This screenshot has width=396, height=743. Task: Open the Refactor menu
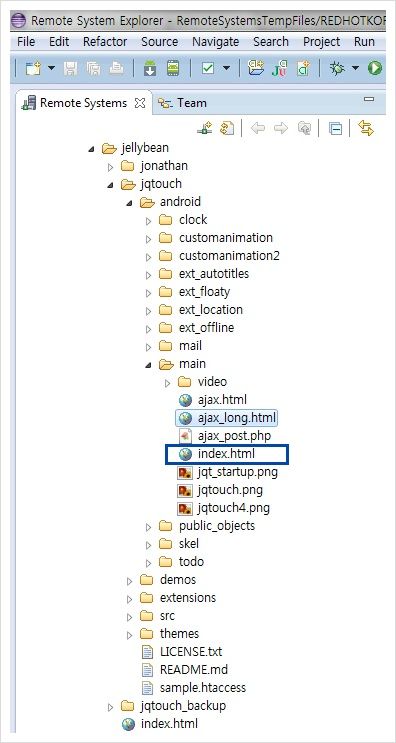(x=105, y=42)
